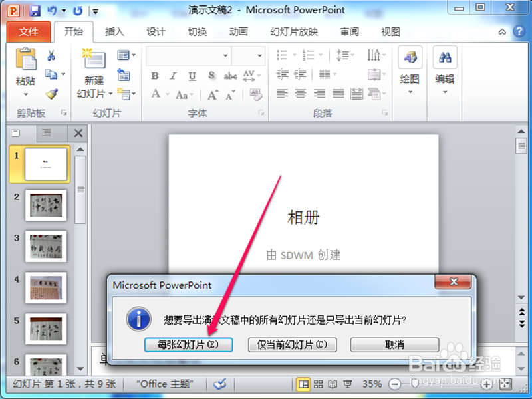Click the Help question mark icon

click(x=519, y=31)
